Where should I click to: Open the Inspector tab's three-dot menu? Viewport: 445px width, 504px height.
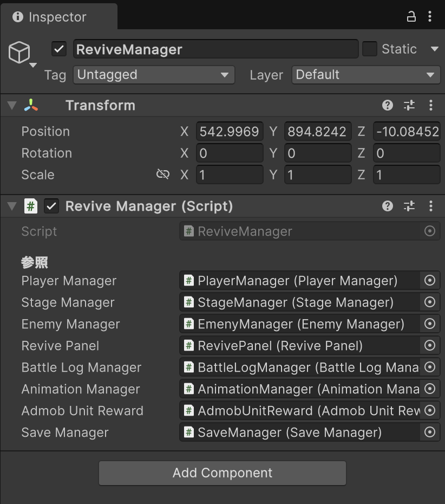coord(430,17)
